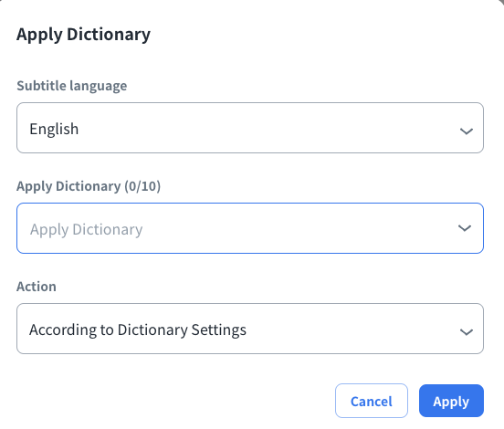Viewport: 504px width, 429px height.
Task: Click the chevron in the English language field
Action: (466, 131)
